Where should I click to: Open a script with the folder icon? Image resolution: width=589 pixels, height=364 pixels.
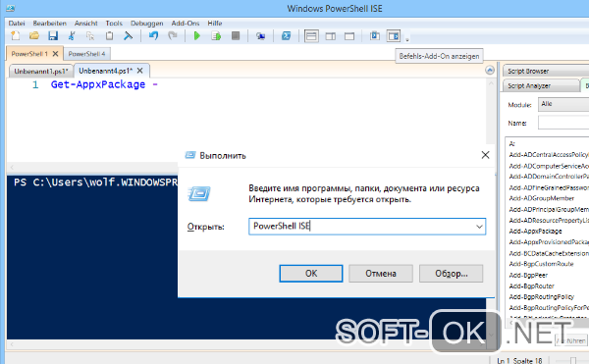coord(34,36)
